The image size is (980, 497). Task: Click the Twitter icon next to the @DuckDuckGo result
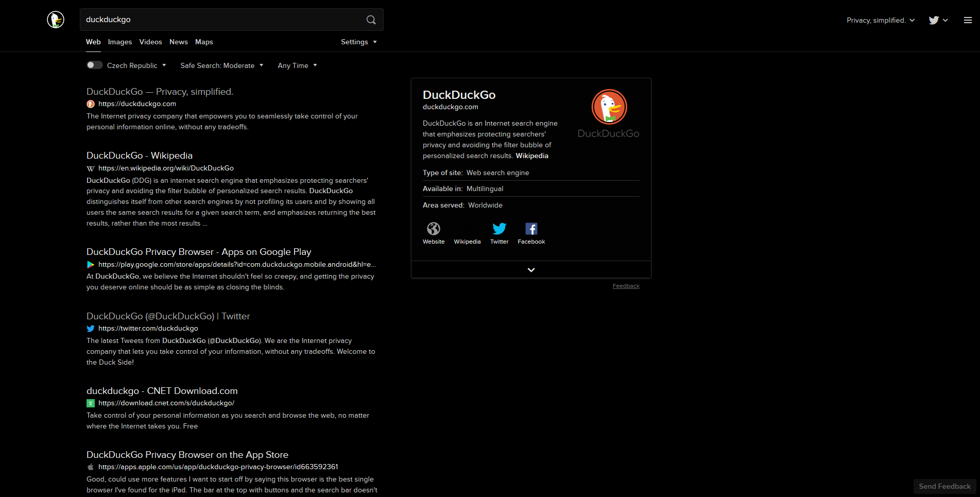[x=91, y=328]
